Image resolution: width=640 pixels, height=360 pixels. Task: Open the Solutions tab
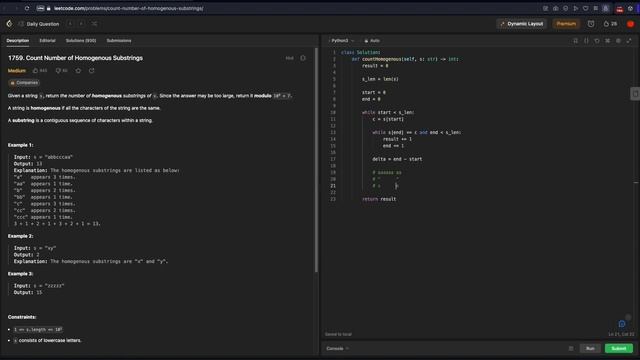coord(81,40)
